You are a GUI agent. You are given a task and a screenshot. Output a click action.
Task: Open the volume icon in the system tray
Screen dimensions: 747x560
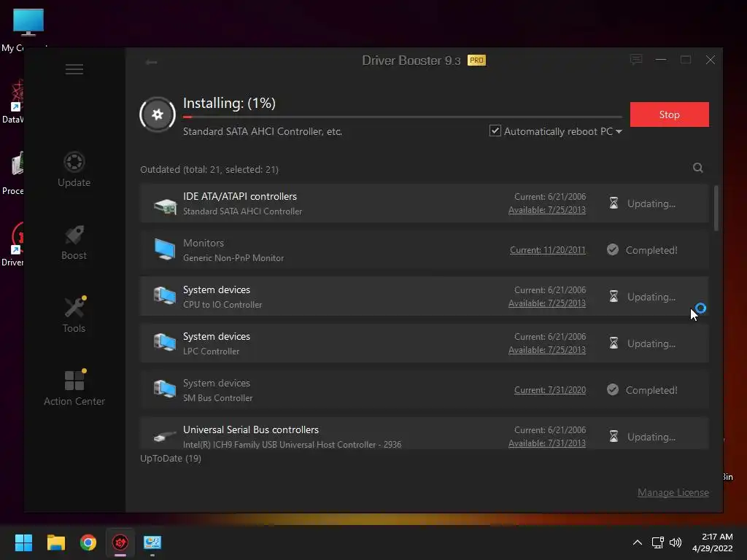coord(676,542)
